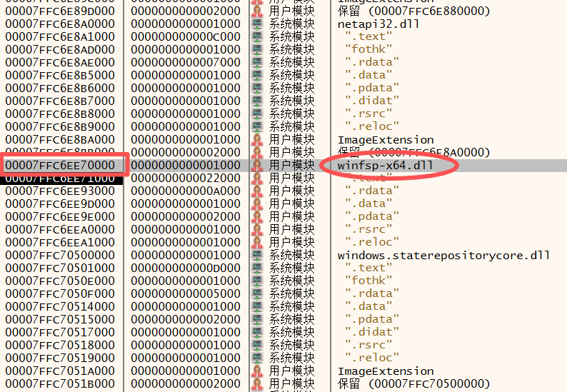Viewport: 567px width, 392px height.
Task: Click 系统模块 label in row 00007FFC70518000
Action: [x=292, y=345]
